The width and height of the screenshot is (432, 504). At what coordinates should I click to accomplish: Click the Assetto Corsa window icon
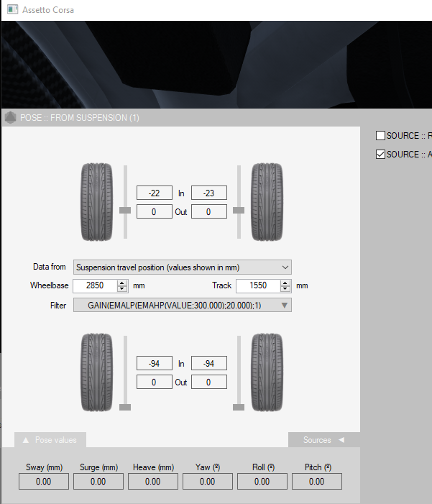[12, 9]
